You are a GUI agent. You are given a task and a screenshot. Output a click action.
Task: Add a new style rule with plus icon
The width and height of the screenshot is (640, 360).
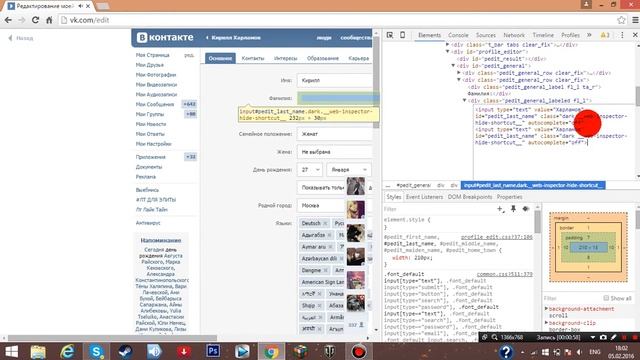tap(500, 209)
